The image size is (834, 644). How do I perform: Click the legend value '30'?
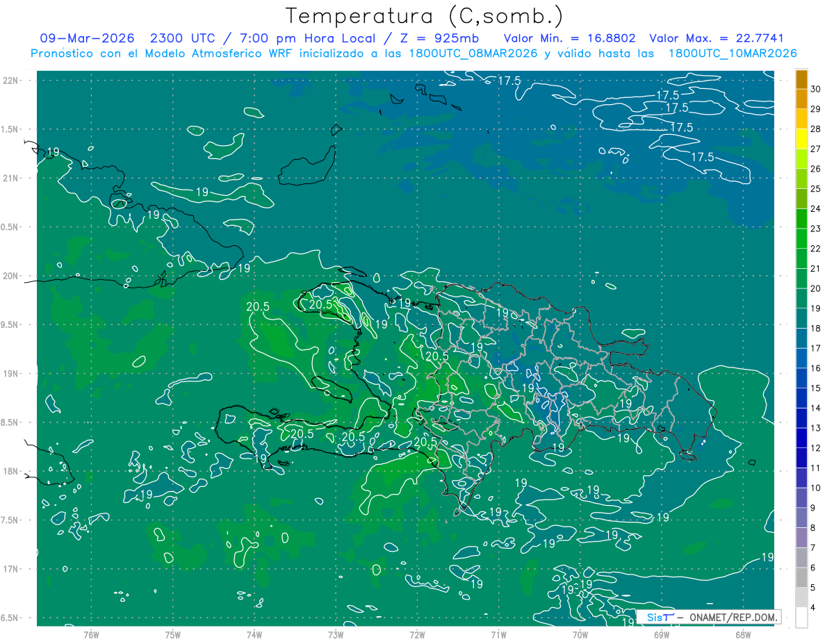(816, 89)
